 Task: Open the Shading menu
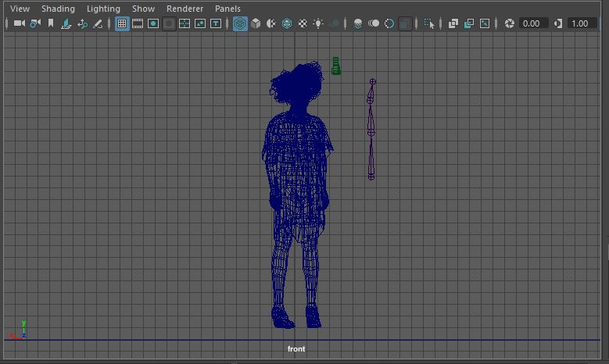tap(58, 9)
